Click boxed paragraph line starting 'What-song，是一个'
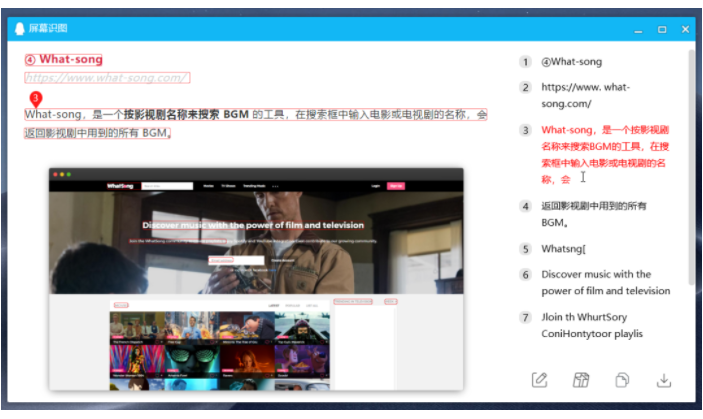Screen dimensions: 703x419 [256, 115]
